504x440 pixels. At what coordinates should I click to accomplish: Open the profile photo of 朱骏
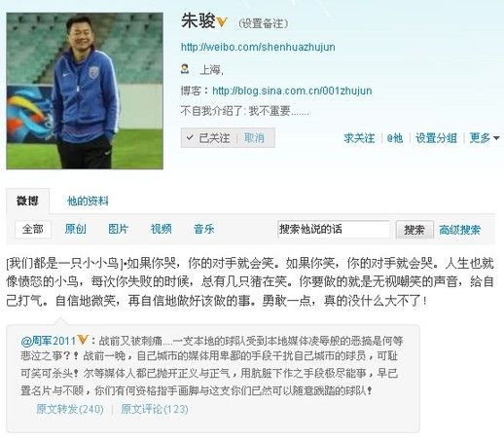click(85, 91)
